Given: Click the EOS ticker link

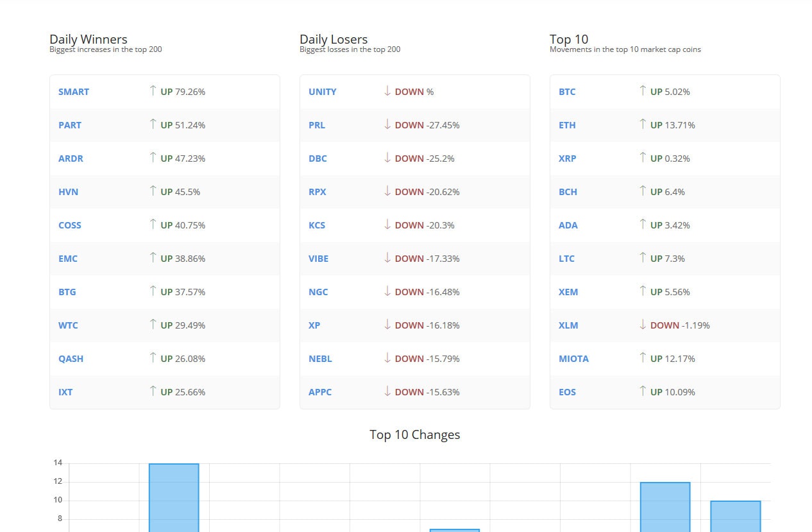Looking at the screenshot, I should pos(568,392).
